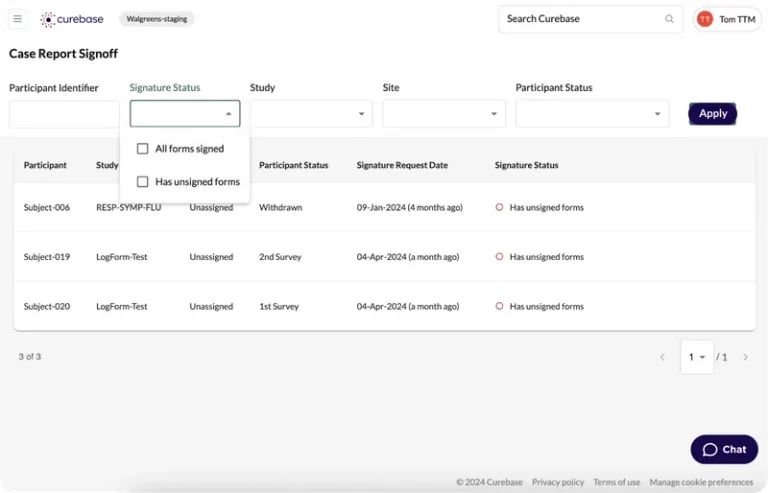The width and height of the screenshot is (768, 493).
Task: Open the hamburger menu icon
Action: coord(17,19)
